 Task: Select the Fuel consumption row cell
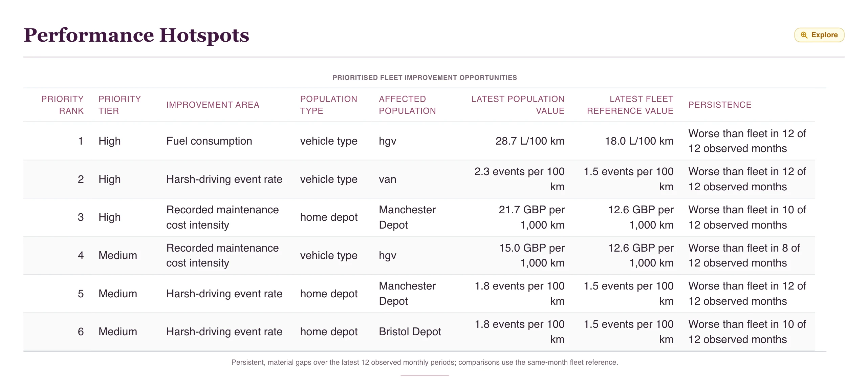point(209,141)
